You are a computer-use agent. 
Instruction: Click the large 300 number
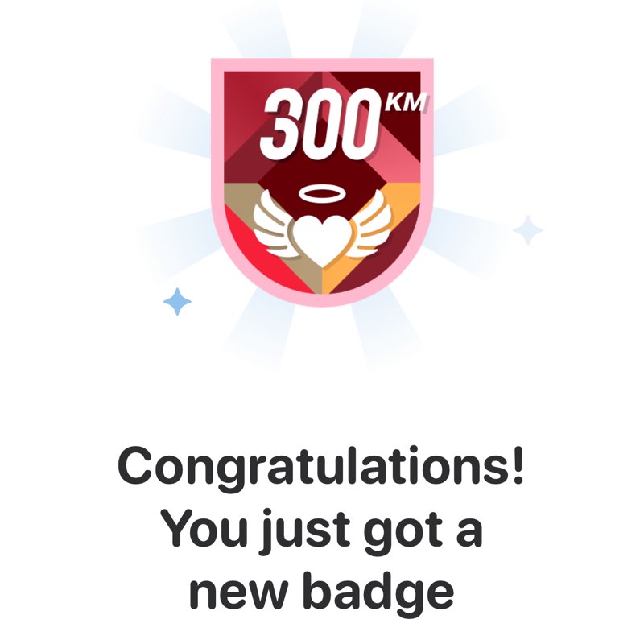[x=320, y=125]
